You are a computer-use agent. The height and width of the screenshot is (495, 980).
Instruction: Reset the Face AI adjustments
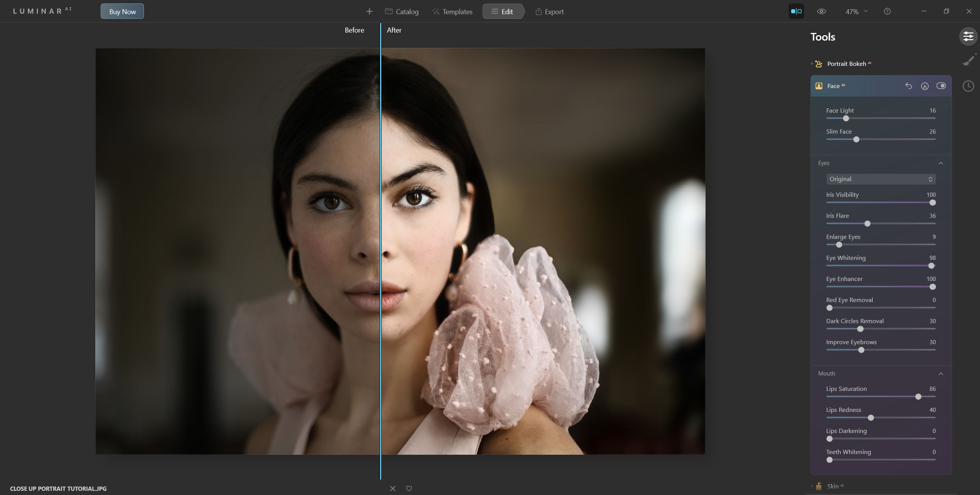(x=908, y=86)
